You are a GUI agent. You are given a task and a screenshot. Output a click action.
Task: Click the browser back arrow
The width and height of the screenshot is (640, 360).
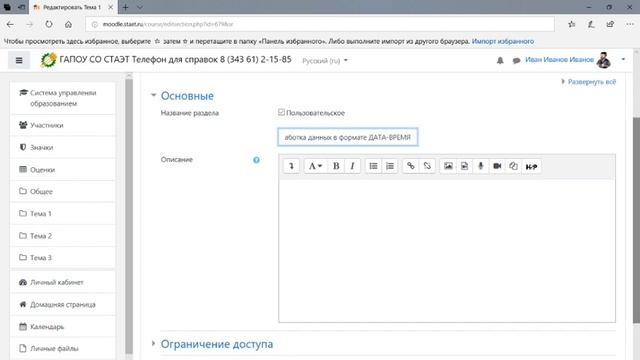[10, 24]
